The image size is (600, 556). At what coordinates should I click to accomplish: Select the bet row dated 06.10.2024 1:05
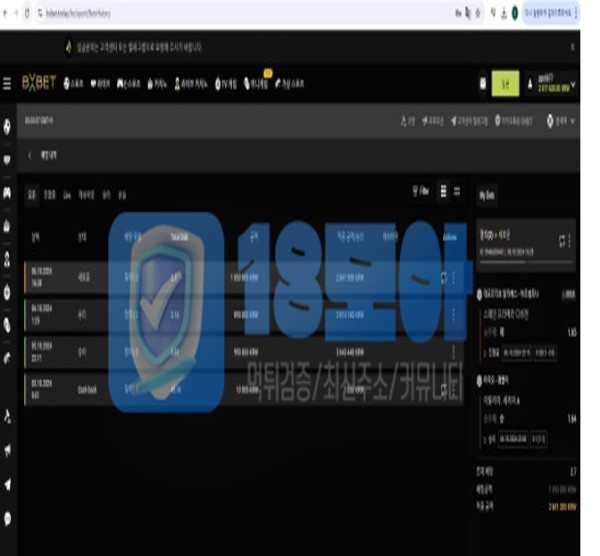pyautogui.click(x=244, y=315)
